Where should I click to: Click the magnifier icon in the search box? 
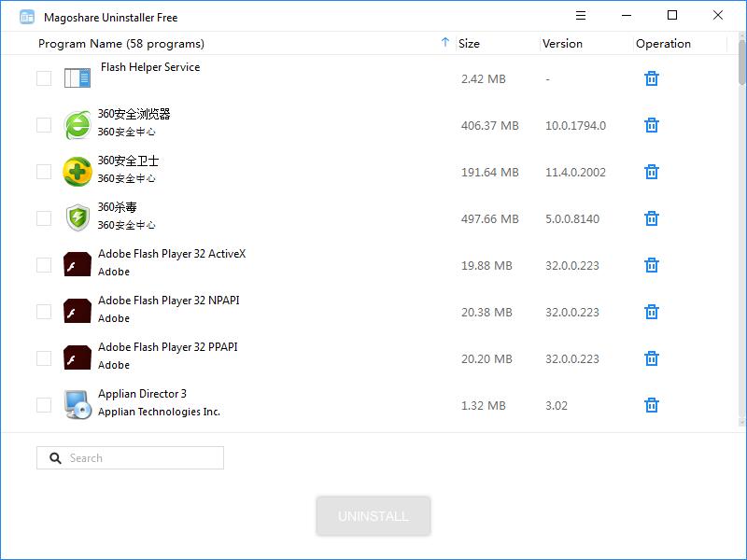tap(57, 457)
